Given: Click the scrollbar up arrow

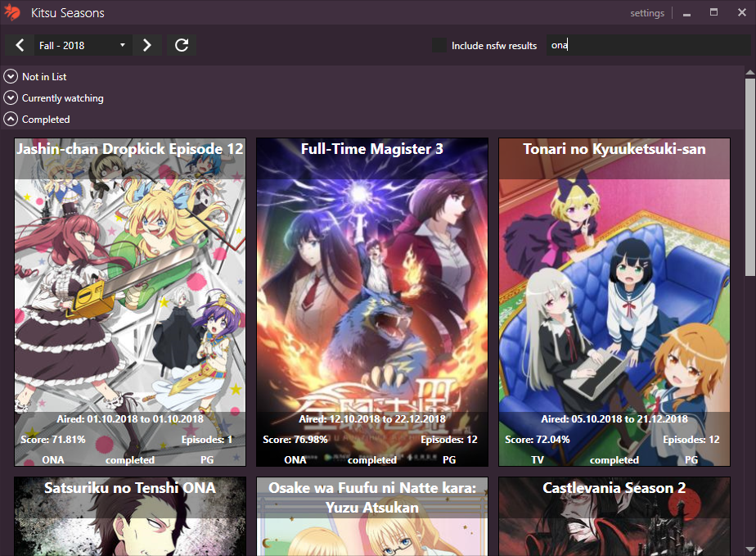Looking at the screenshot, I should (x=750, y=73).
